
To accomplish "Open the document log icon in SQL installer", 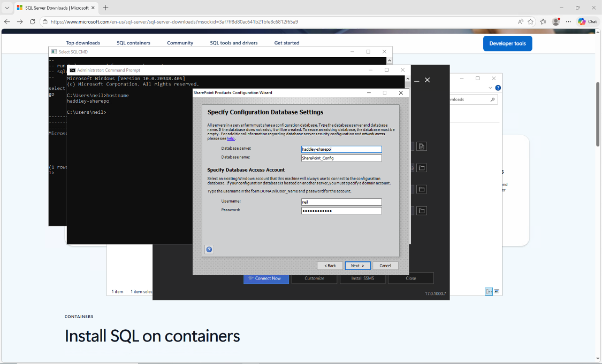I will click(422, 146).
